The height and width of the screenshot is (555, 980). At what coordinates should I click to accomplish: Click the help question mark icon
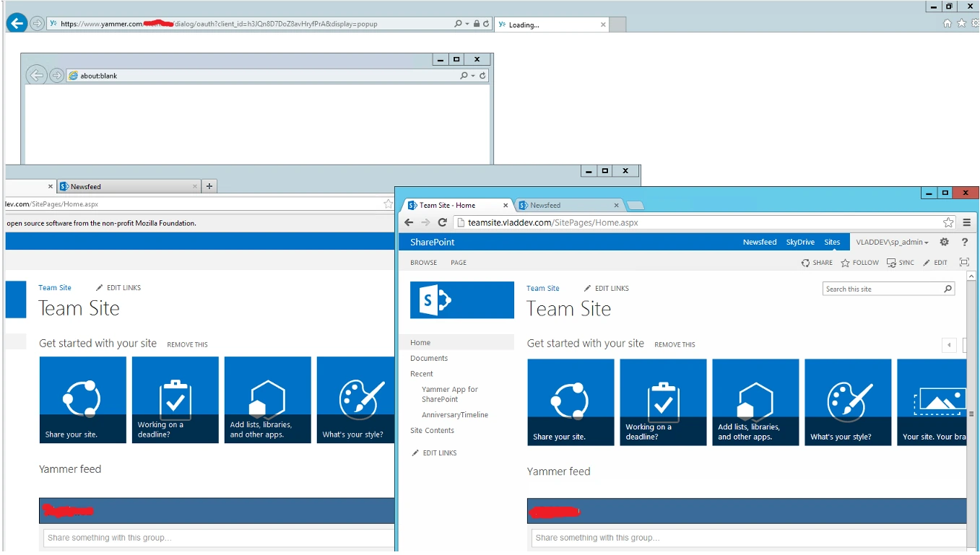(x=964, y=242)
